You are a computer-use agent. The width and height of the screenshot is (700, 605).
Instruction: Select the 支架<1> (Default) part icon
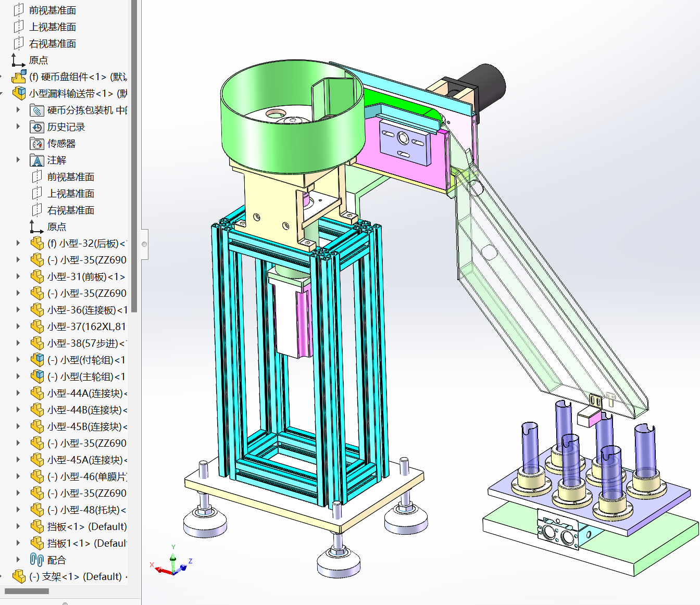pos(19,577)
